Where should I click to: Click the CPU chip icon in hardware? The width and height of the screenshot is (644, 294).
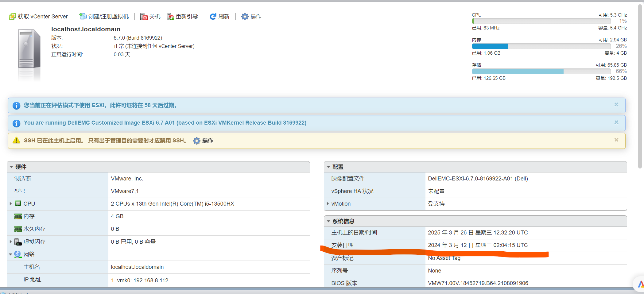point(18,203)
